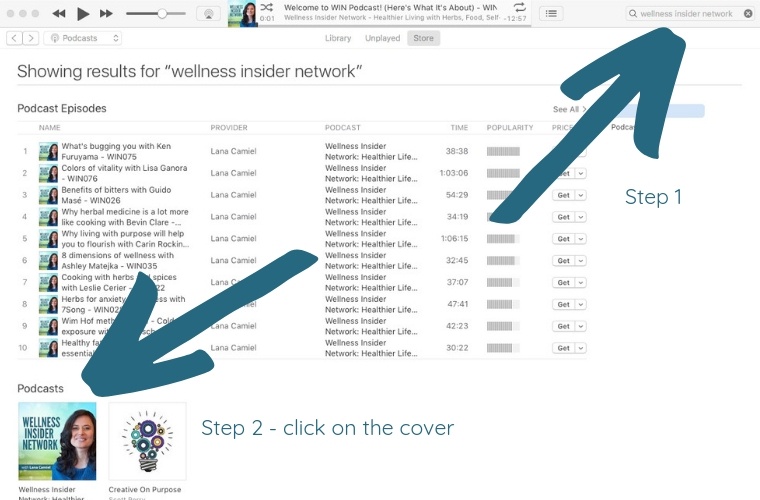Expand Get options for Colors of vitality
The image size is (760, 500).
(x=581, y=173)
